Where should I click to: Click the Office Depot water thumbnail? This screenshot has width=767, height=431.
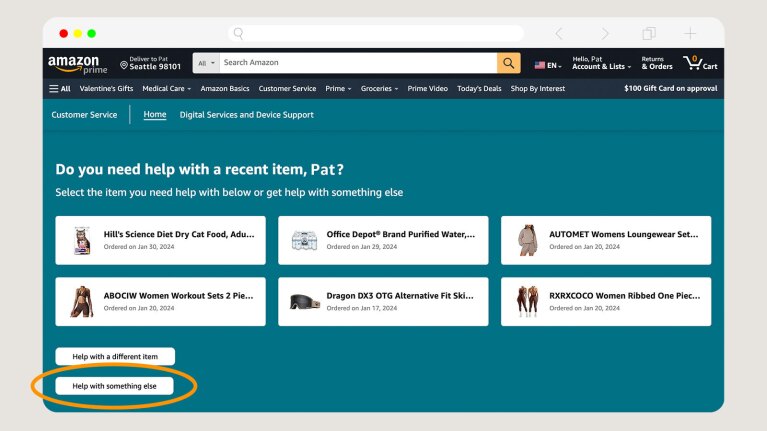pos(304,240)
